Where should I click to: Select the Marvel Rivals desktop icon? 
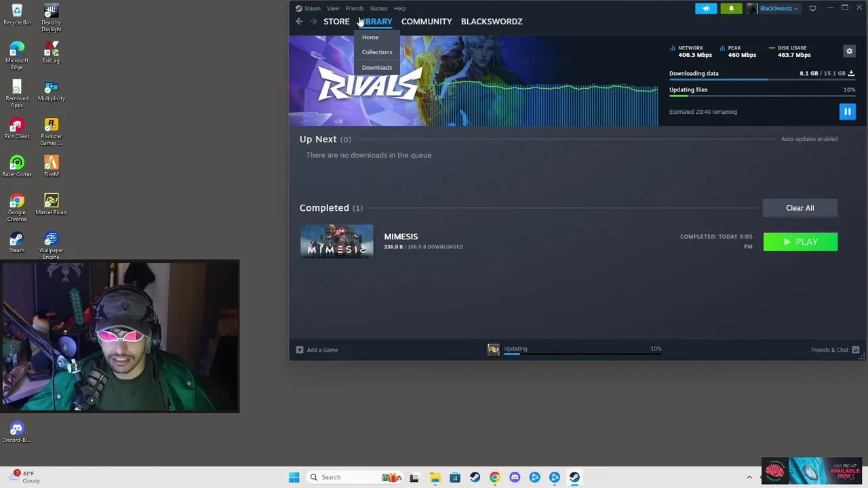coord(51,205)
